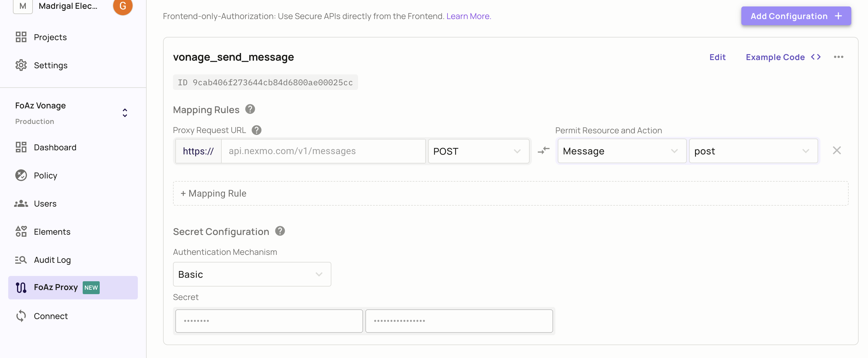Open the three-dot more options menu
This screenshot has width=868, height=358.
pos(838,57)
